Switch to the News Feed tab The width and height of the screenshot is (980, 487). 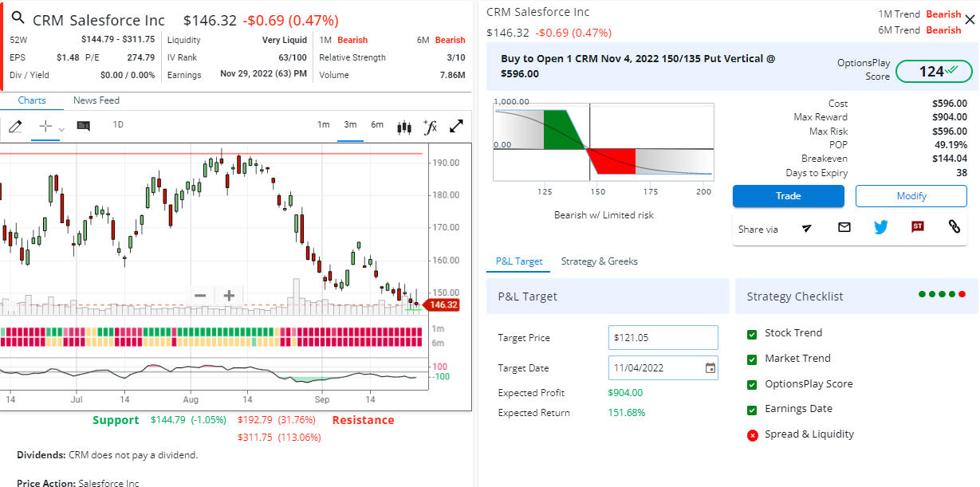click(96, 100)
